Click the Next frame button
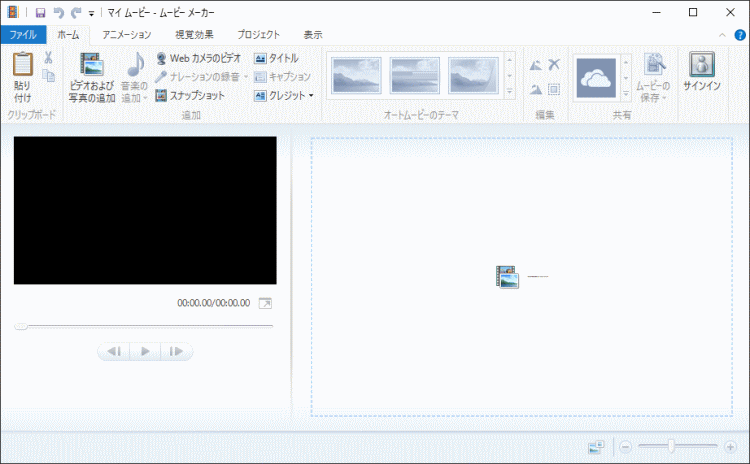The image size is (750, 464). (176, 352)
